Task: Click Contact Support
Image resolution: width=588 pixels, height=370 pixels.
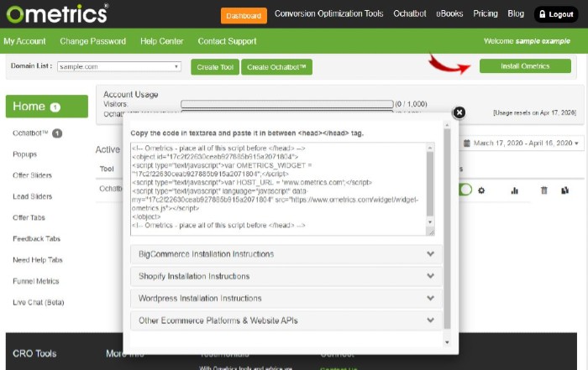Action: [x=228, y=41]
